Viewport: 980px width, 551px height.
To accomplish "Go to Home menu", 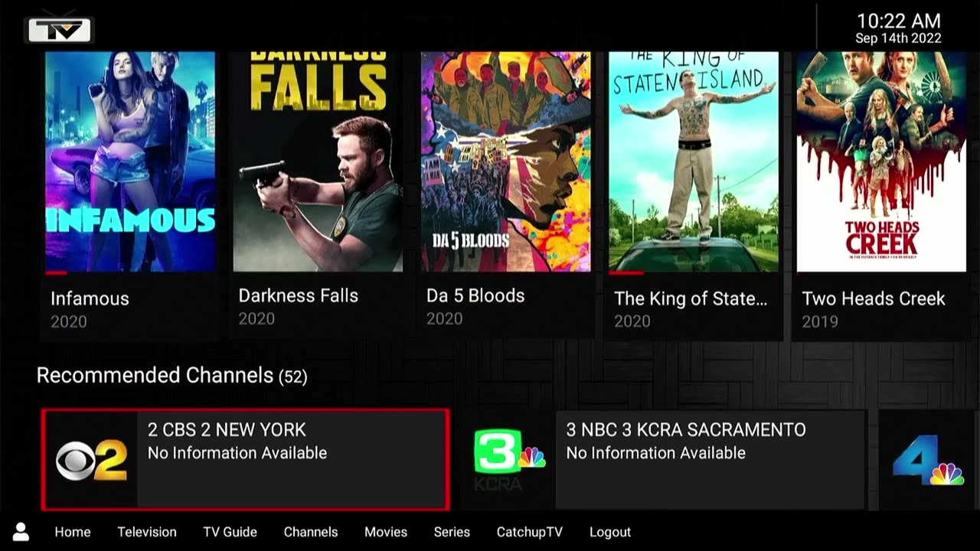I will 73,532.
